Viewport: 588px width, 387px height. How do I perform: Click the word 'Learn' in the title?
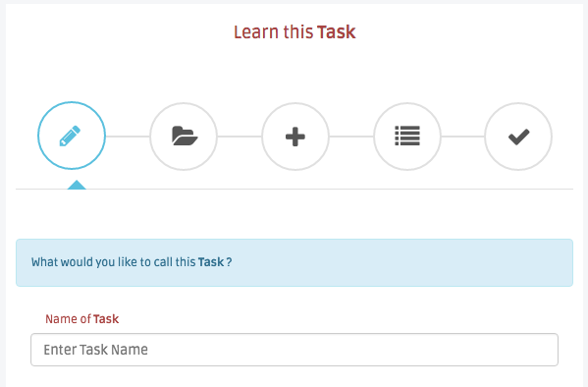[x=256, y=31]
